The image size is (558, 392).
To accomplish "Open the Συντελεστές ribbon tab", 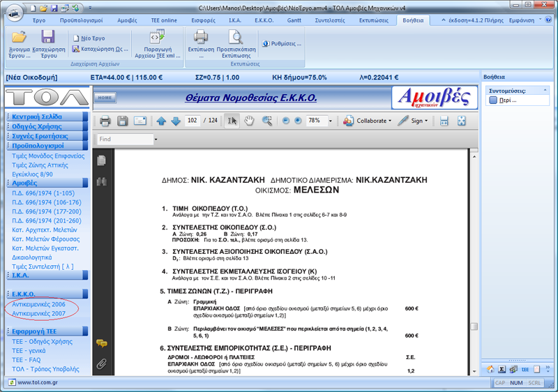I will pyautogui.click(x=330, y=20).
